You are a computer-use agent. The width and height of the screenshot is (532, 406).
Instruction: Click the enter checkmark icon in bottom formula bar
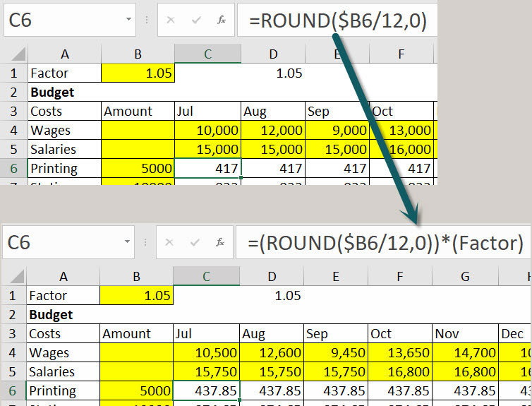(x=195, y=242)
